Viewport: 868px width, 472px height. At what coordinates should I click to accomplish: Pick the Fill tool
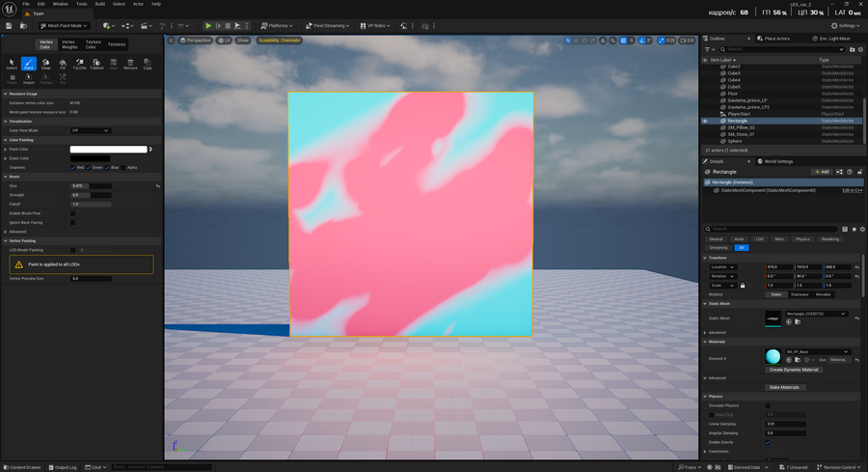[63, 64]
